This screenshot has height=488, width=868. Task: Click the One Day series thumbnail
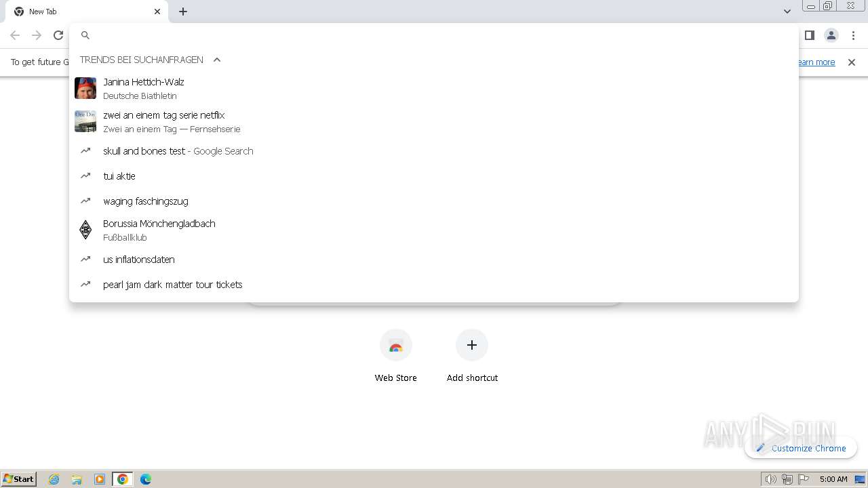[85, 121]
